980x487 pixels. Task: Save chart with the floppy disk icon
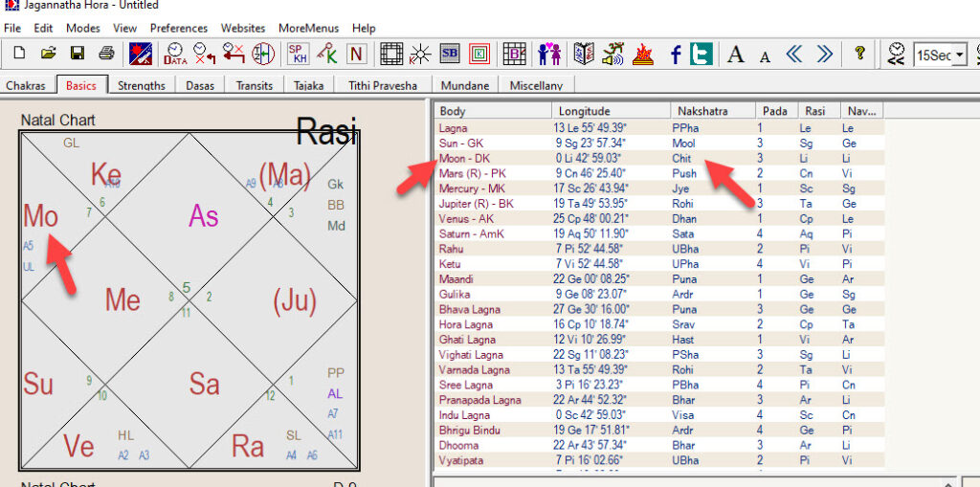click(x=78, y=55)
